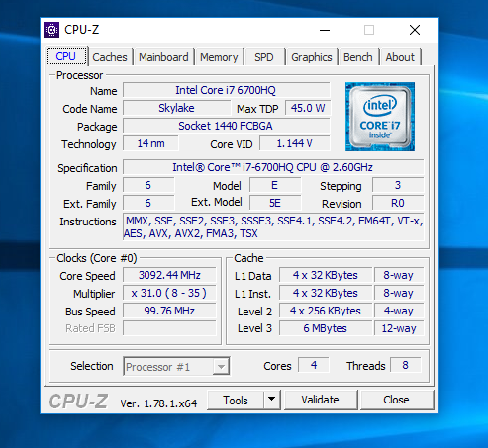Image resolution: width=488 pixels, height=448 pixels.
Task: Click the Name field Intel Core i7 6700HQ
Action: point(226,90)
